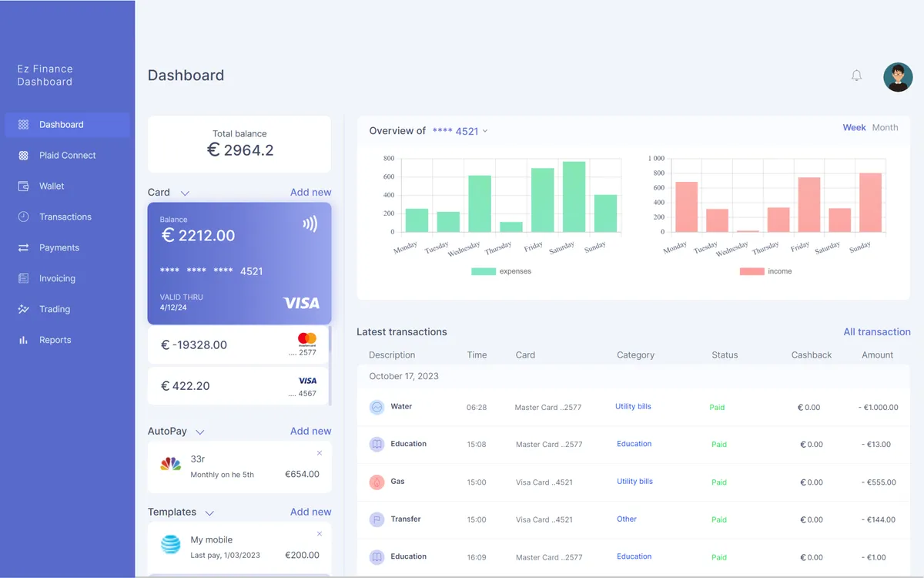The height and width of the screenshot is (578, 924).
Task: Select the € 422.20 Visa card
Action: click(x=238, y=386)
